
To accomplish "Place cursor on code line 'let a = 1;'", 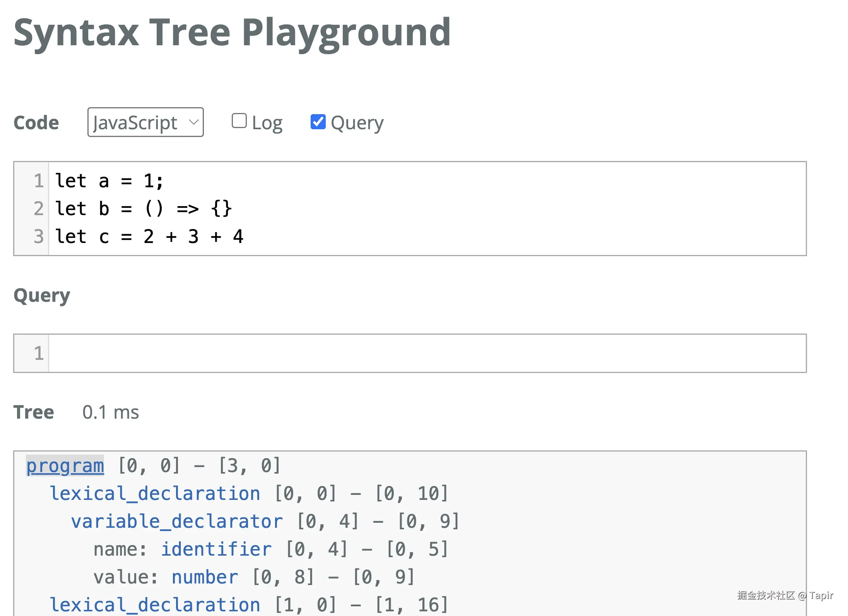I will coord(109,181).
